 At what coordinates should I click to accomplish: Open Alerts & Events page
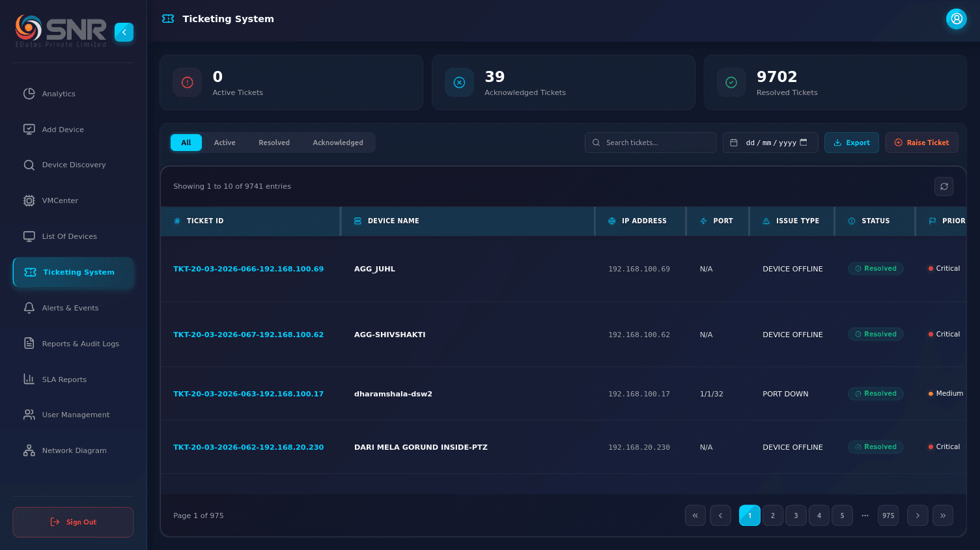[70, 308]
